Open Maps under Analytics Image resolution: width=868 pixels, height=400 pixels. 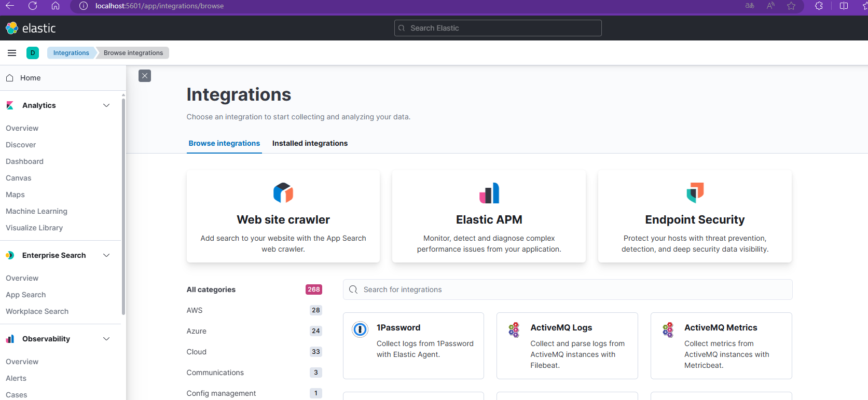coord(15,195)
